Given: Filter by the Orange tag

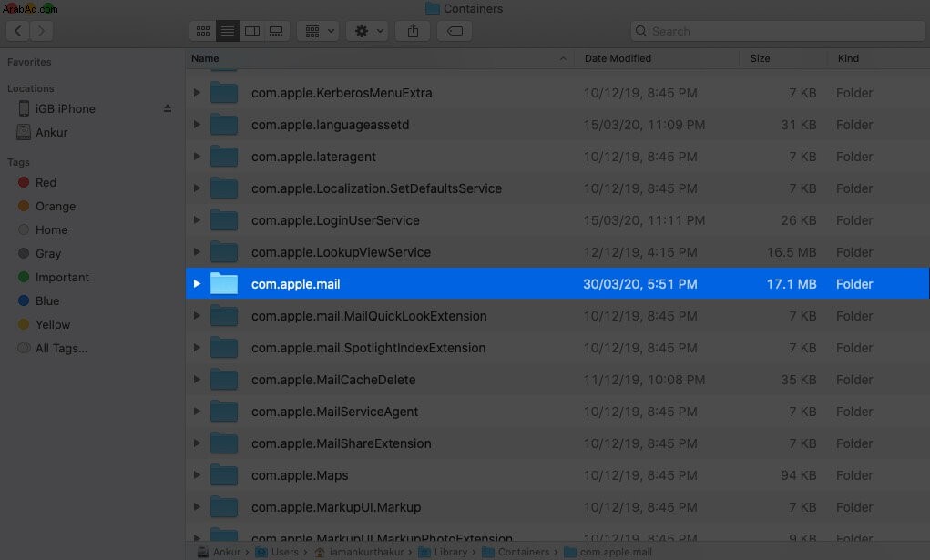Looking at the screenshot, I should click(56, 206).
